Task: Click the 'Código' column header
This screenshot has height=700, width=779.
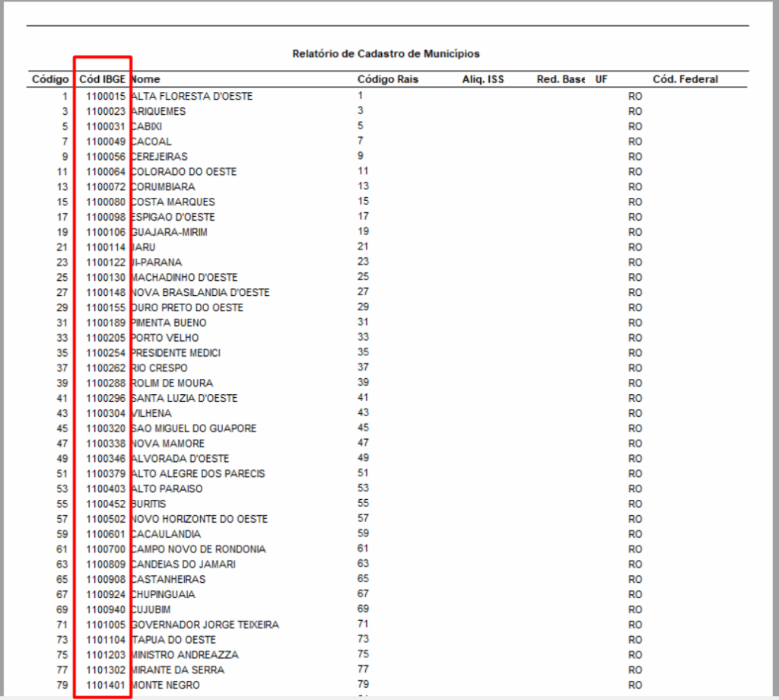Action: 50,79
